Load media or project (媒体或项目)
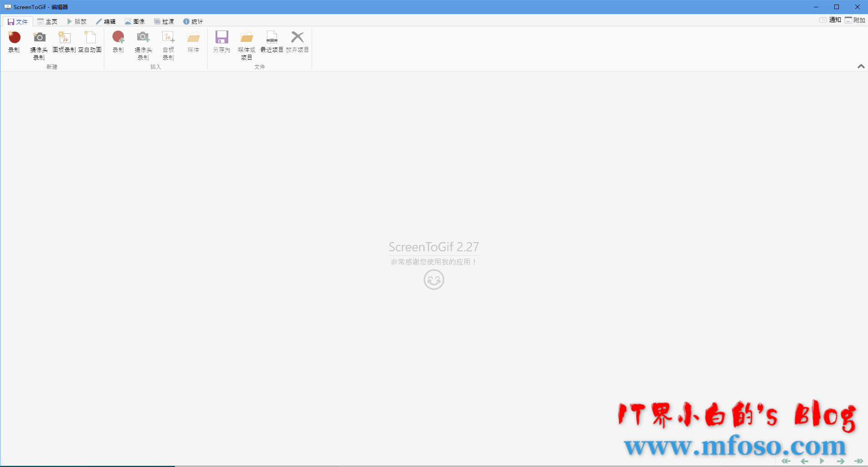868x467 pixels. coord(247,45)
